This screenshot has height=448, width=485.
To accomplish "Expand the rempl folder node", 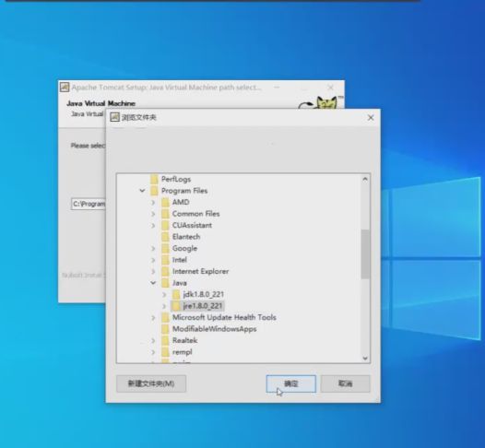I will click(x=153, y=352).
